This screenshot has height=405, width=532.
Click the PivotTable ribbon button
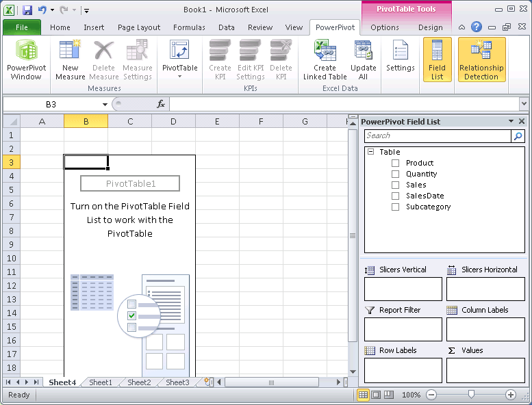179,60
